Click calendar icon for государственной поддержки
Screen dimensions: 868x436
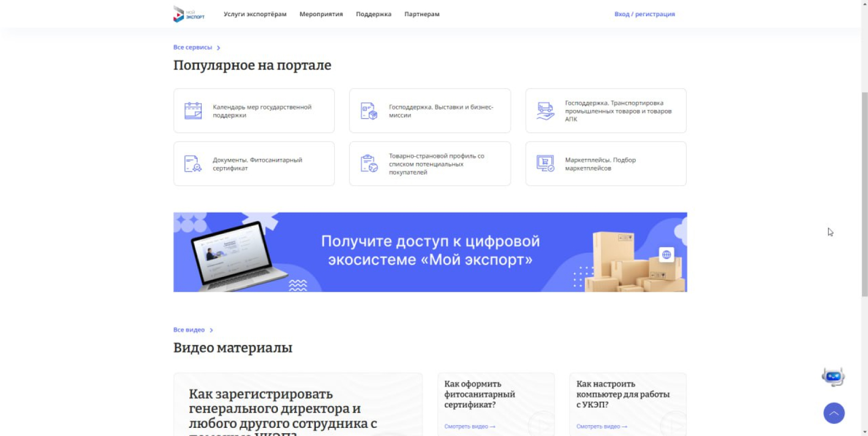coord(193,111)
